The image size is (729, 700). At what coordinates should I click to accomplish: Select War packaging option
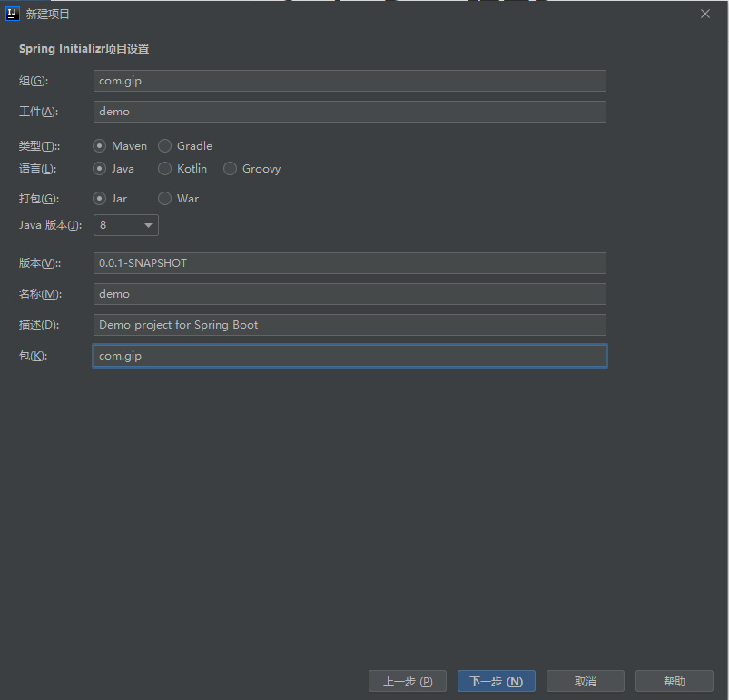point(165,198)
